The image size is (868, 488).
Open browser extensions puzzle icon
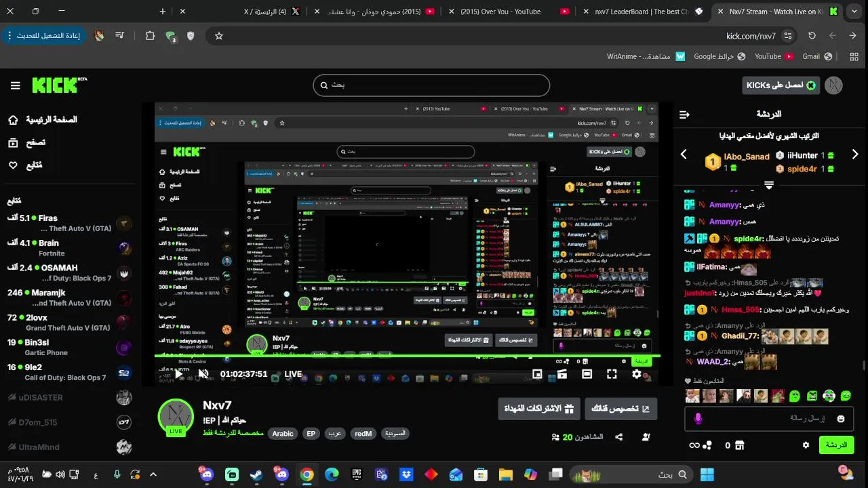[x=151, y=36]
